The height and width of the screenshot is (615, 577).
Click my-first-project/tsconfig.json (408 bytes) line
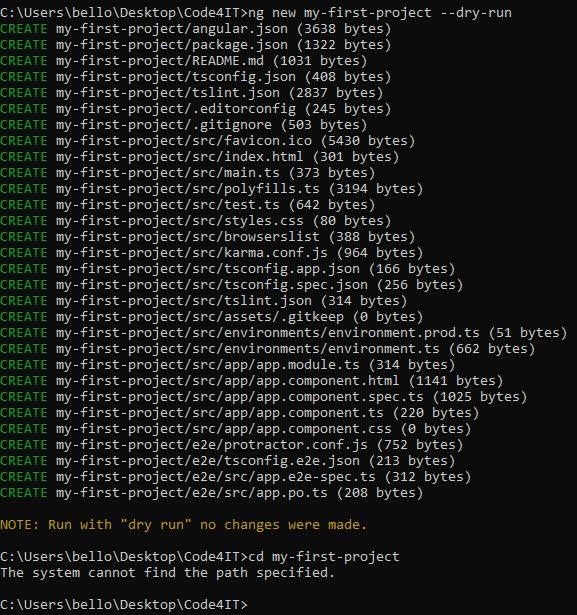(195, 77)
